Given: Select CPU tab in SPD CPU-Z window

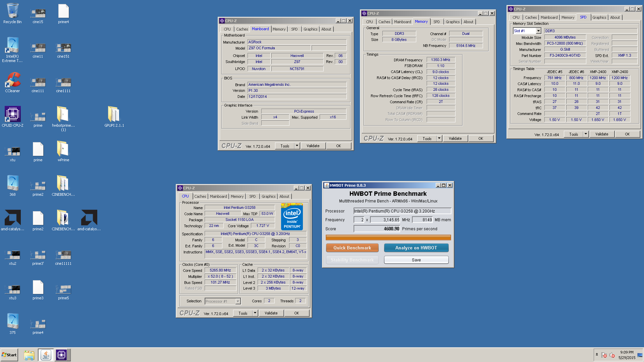Looking at the screenshot, I should click(x=516, y=17).
